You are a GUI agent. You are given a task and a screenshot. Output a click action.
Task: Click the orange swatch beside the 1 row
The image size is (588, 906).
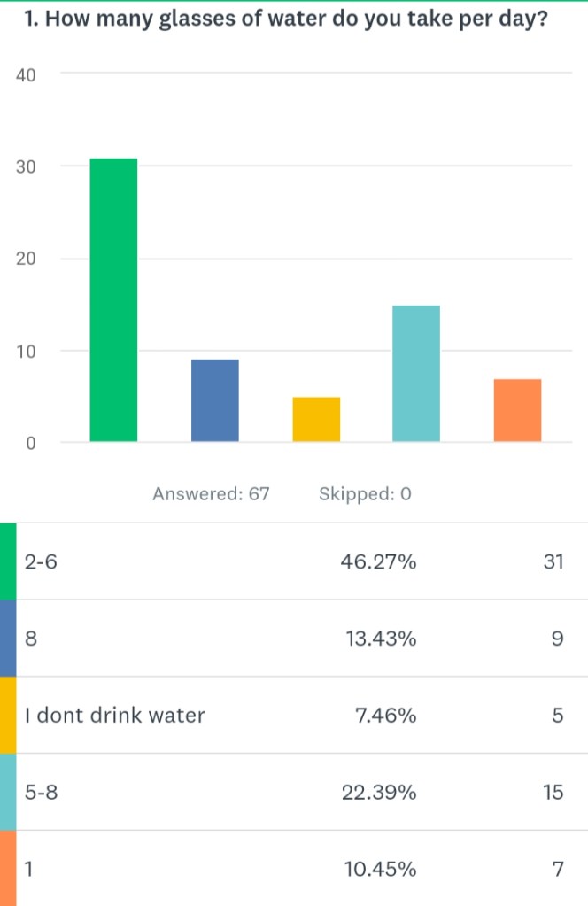(8, 868)
